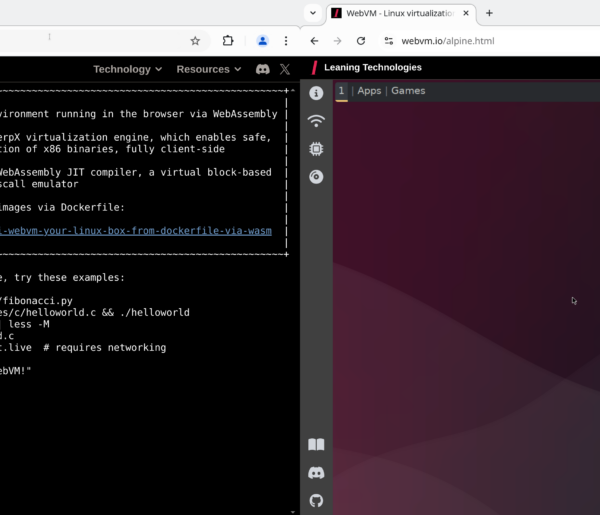Open the tab search dropdown arrow
This screenshot has height=515, width=600.
tap(313, 13)
